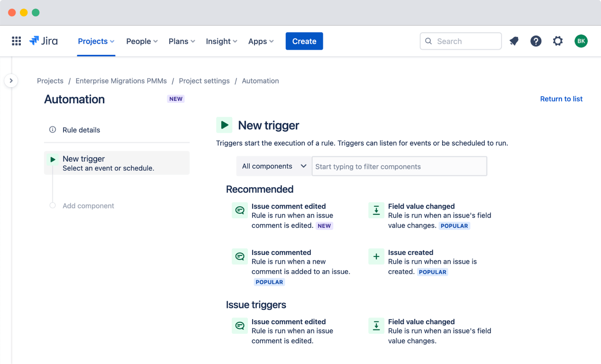Click the notifications tag icon

[514, 41]
